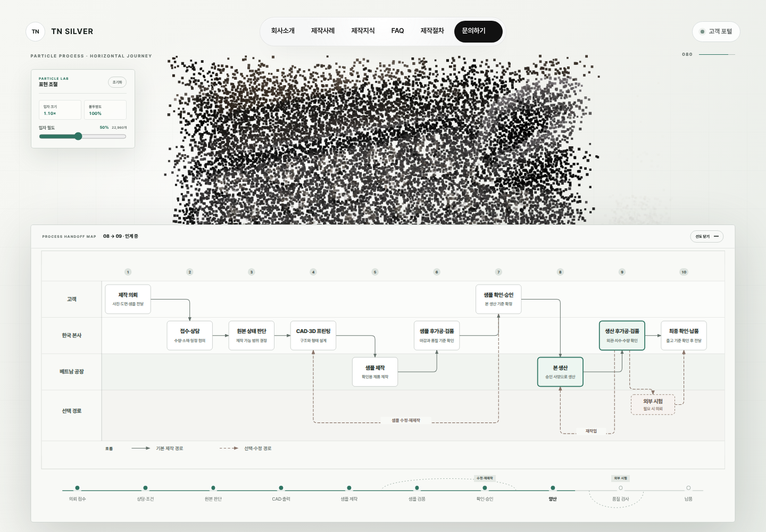Click the 수정·재제작 branch tag

(x=485, y=478)
